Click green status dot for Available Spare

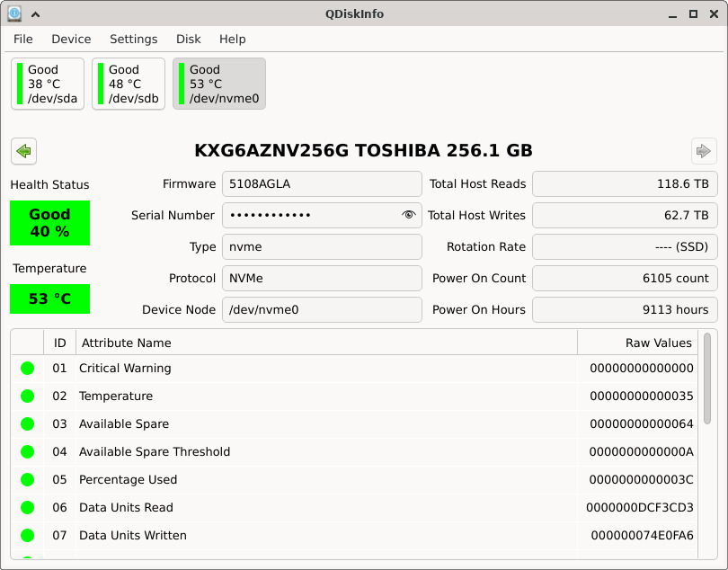(x=27, y=424)
